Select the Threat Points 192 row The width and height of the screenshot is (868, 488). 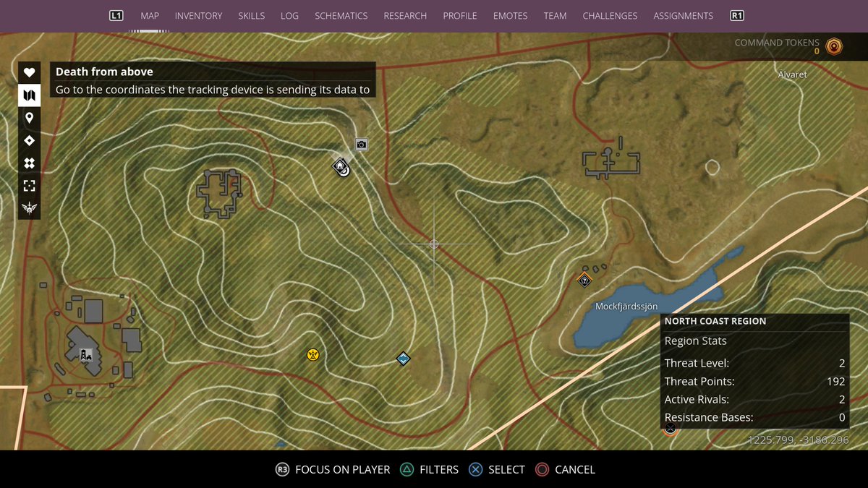pos(755,381)
